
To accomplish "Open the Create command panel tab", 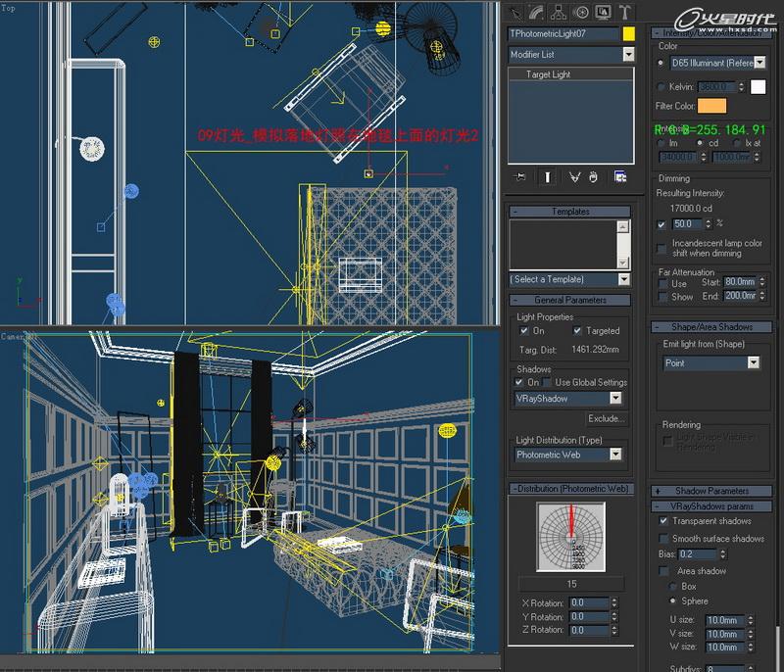I will point(515,13).
